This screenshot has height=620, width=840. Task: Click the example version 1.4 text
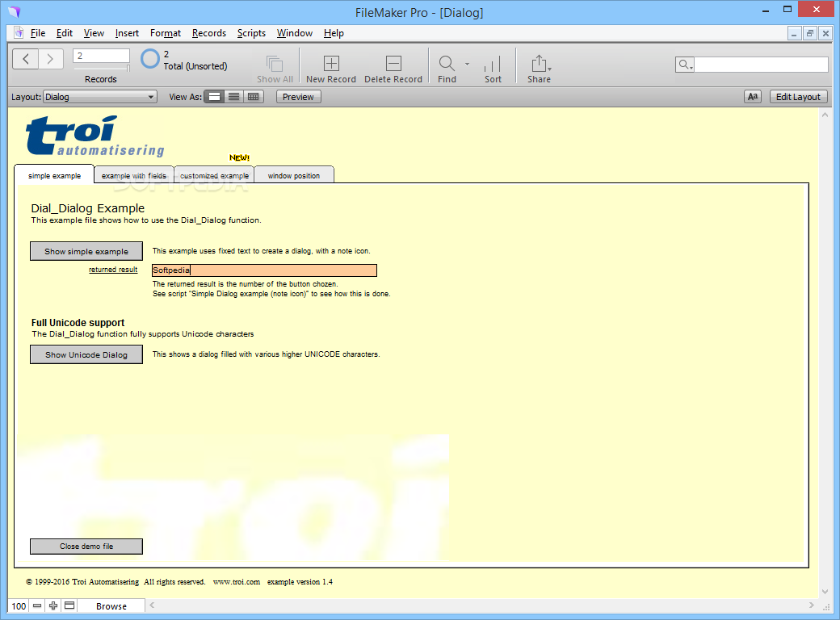click(300, 581)
